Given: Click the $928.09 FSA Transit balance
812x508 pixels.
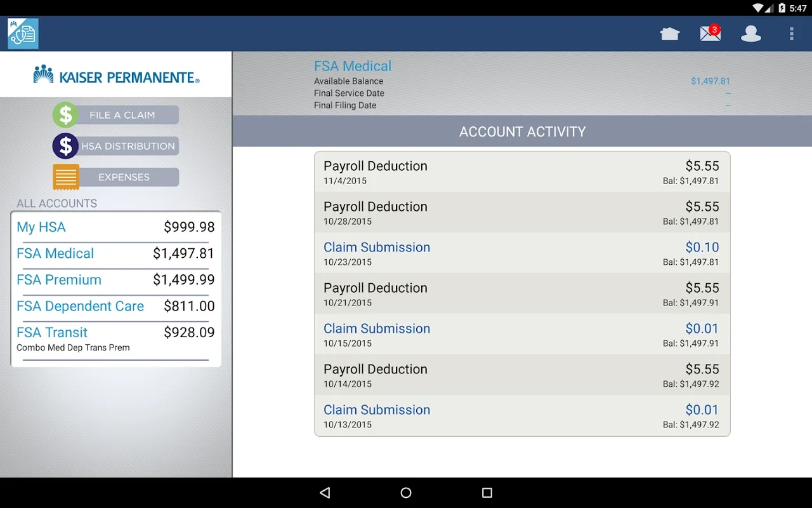Looking at the screenshot, I should [x=189, y=332].
